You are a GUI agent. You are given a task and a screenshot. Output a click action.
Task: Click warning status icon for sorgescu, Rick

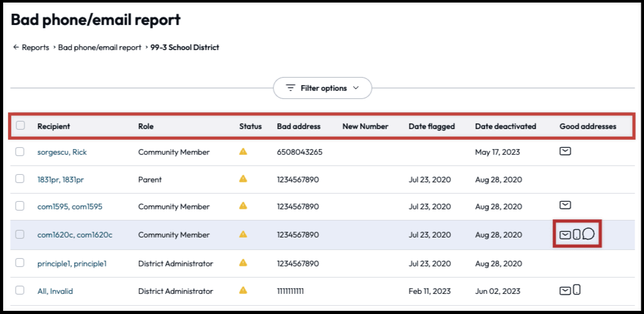point(243,152)
